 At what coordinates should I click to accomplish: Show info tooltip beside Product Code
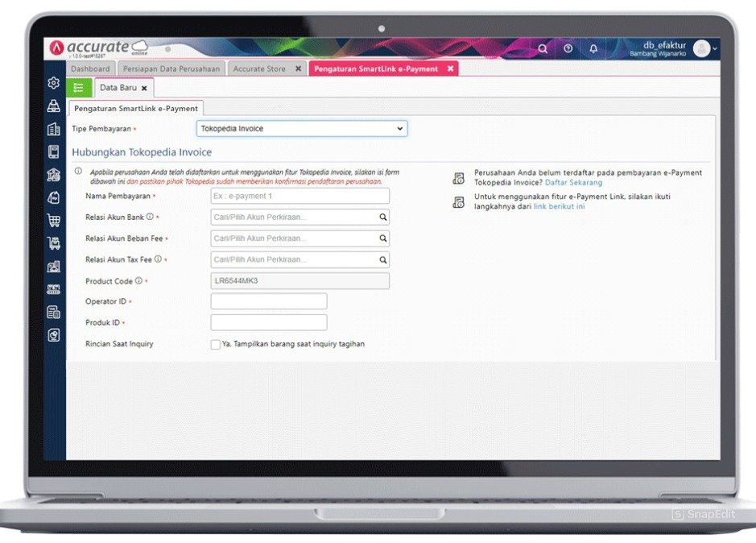138,280
